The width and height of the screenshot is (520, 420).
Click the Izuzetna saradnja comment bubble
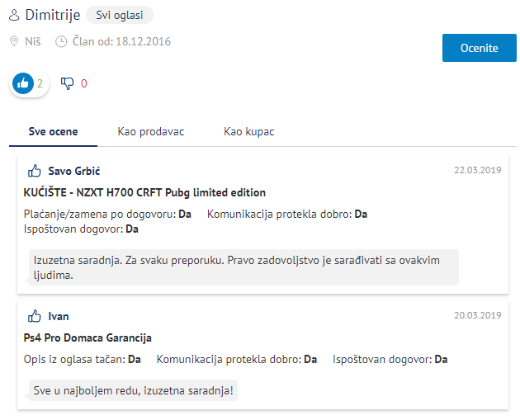coord(243,268)
